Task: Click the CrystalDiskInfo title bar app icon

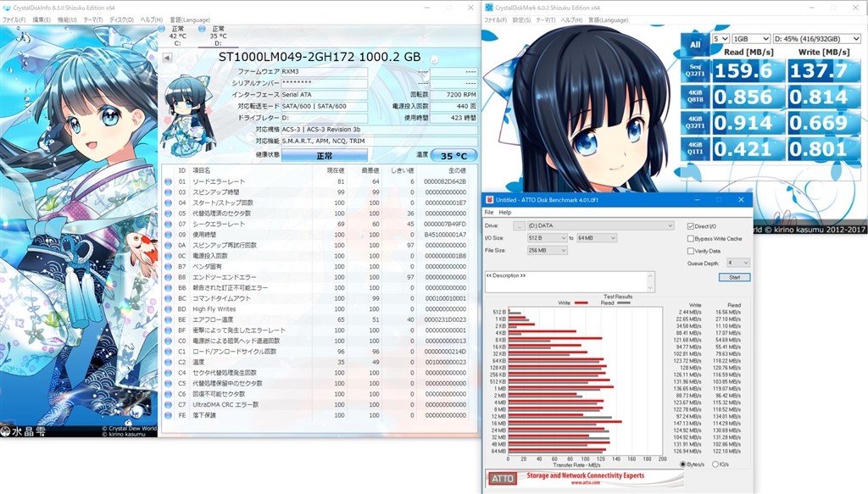Action: (x=6, y=8)
